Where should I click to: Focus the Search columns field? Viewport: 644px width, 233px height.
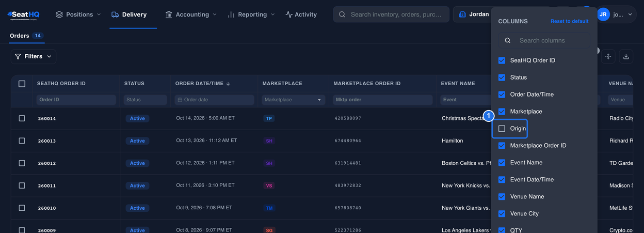coord(544,40)
